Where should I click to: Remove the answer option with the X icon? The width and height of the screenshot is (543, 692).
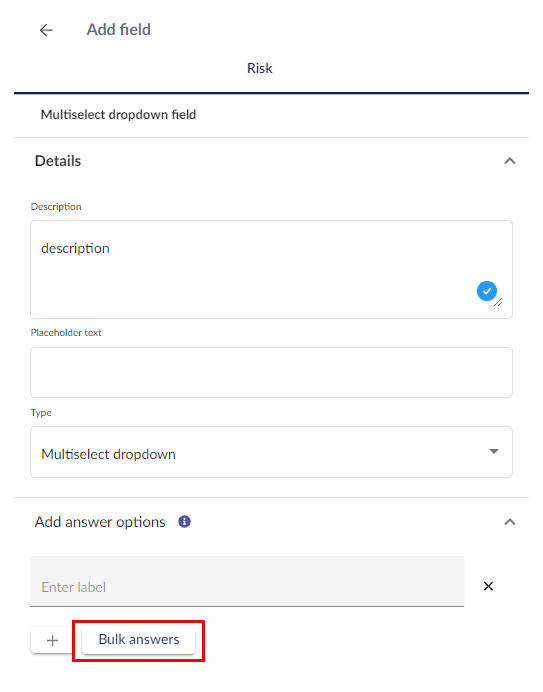click(x=488, y=586)
